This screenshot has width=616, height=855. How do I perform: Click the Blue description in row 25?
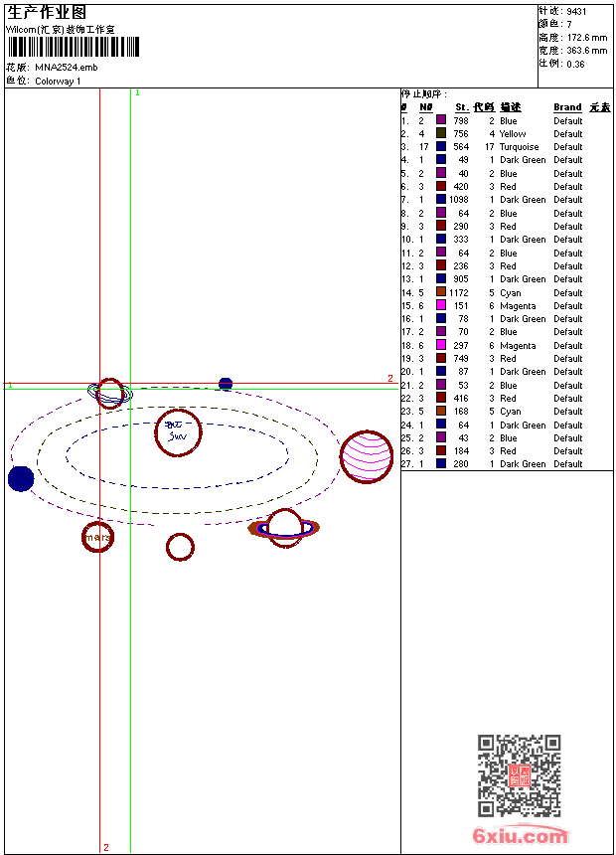point(509,437)
